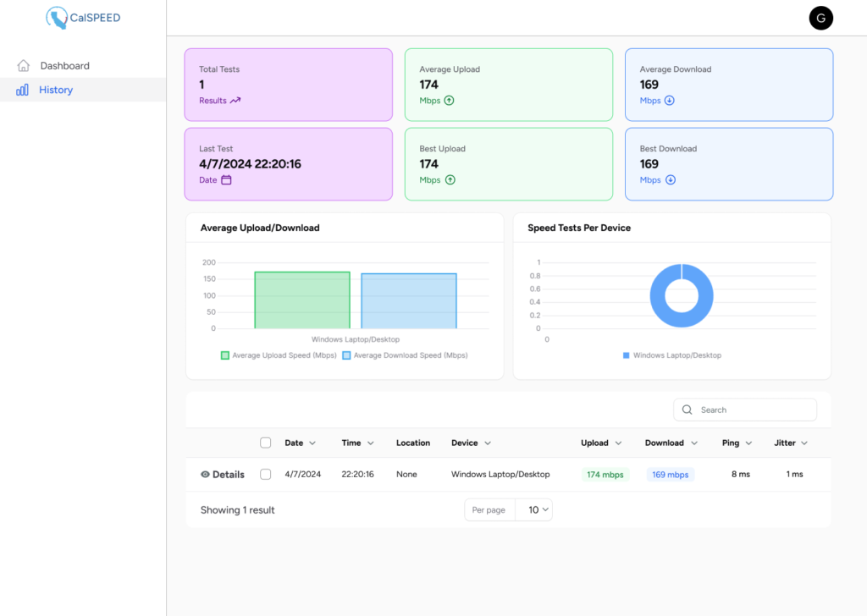Click the up-arrow icon in Average Upload card
The width and height of the screenshot is (867, 616).
point(450,101)
